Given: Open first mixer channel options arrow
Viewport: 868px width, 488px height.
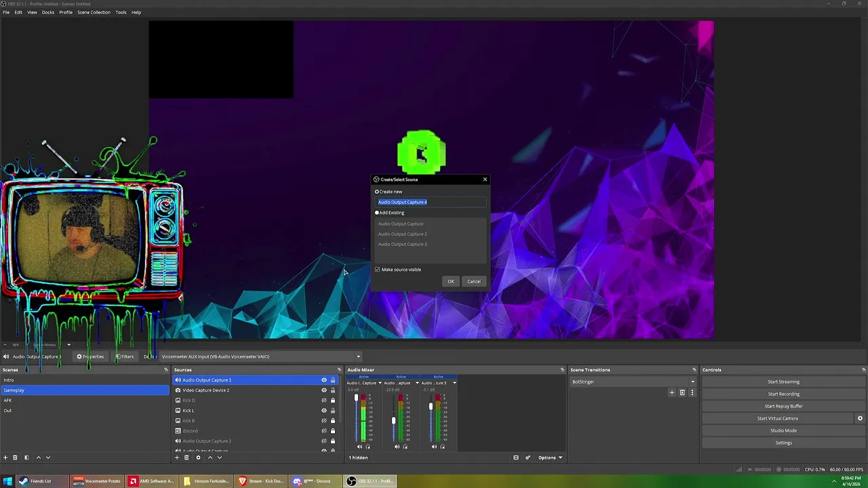Looking at the screenshot, I should [380, 383].
